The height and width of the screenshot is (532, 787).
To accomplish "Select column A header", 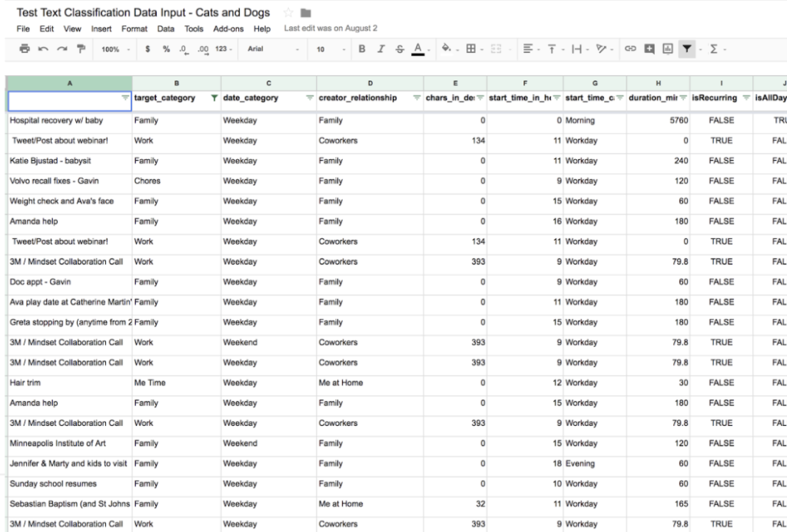I will pos(70,83).
